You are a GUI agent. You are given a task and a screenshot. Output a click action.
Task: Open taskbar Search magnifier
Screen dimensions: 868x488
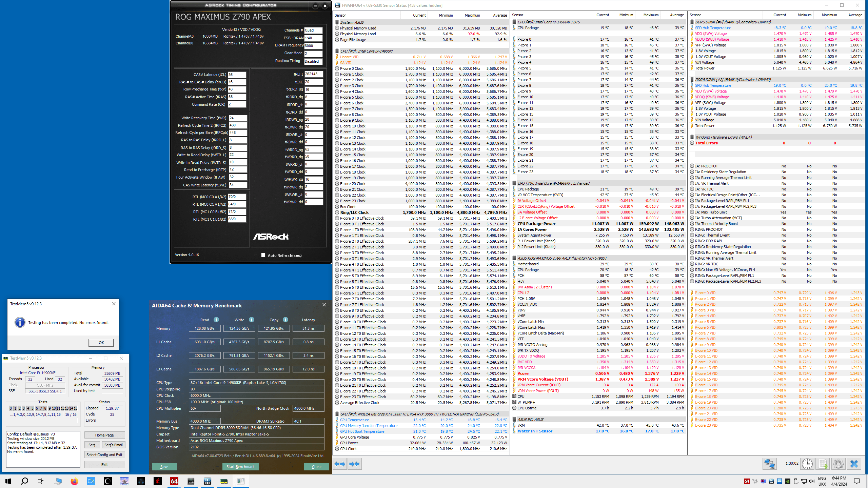[x=24, y=481]
